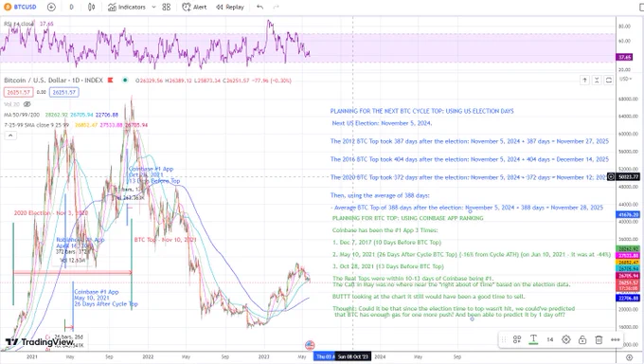Open the Indicators dialog

127,7
